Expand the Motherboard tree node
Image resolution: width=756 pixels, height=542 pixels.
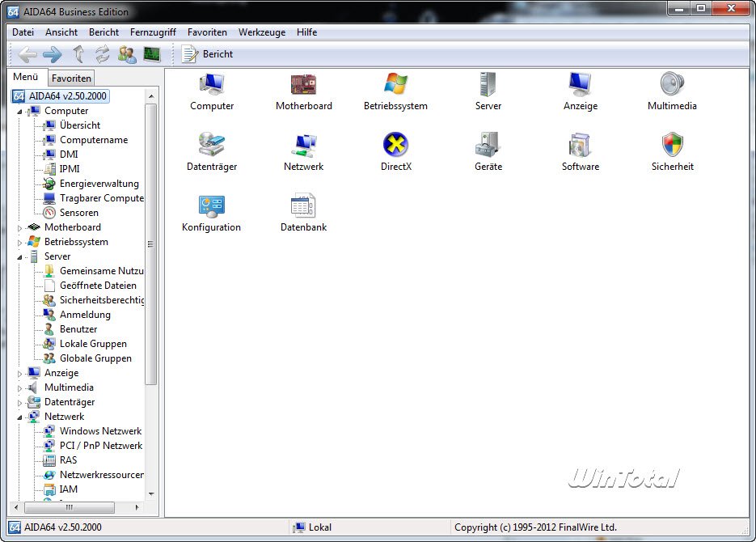pos(19,228)
